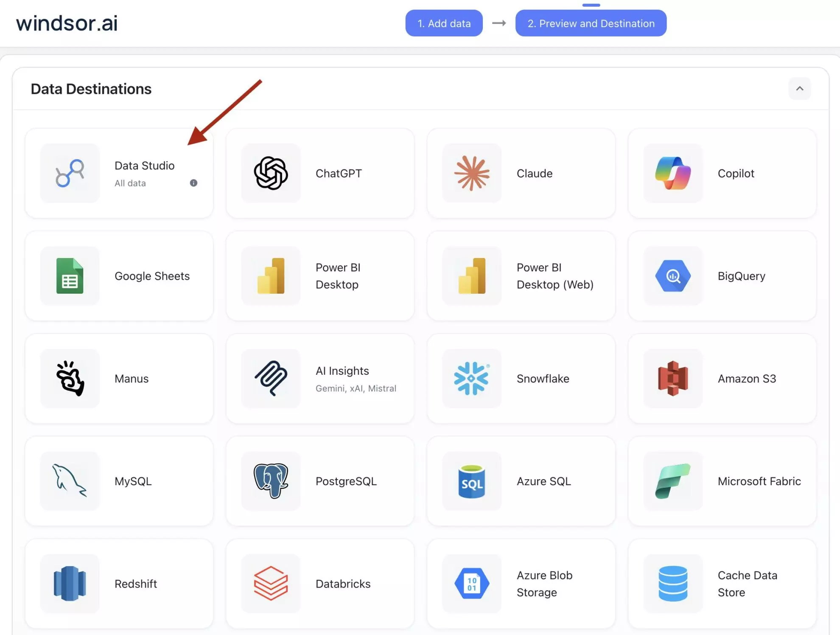The image size is (840, 635).
Task: Open the windsor.ai home logo
Action: point(67,23)
